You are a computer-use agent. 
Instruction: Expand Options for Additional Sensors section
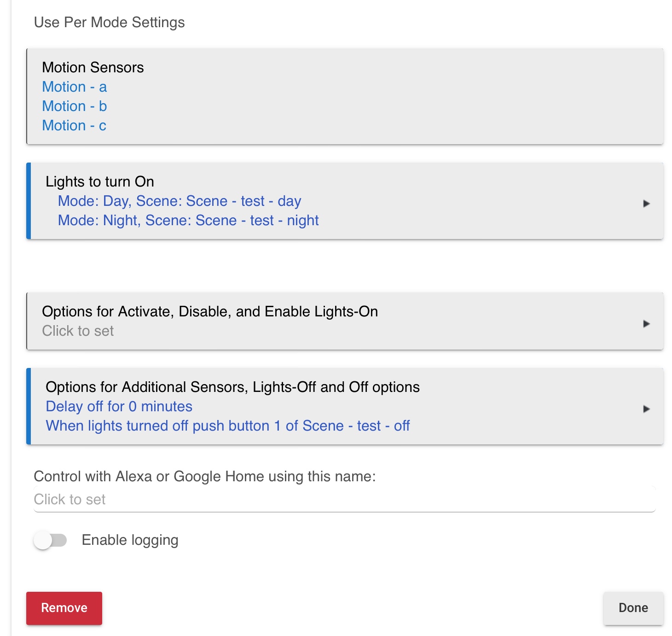(x=648, y=408)
